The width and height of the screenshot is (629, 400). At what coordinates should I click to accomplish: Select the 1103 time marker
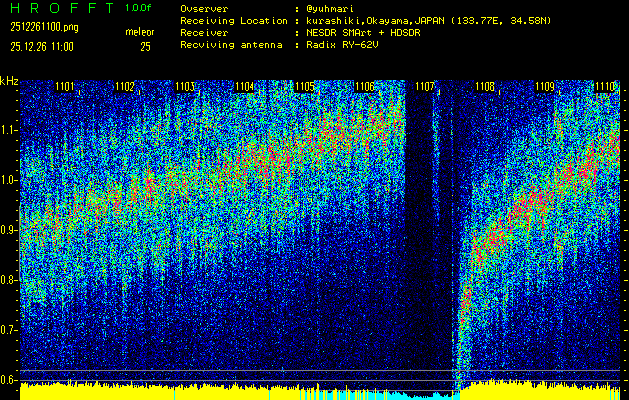185,87
